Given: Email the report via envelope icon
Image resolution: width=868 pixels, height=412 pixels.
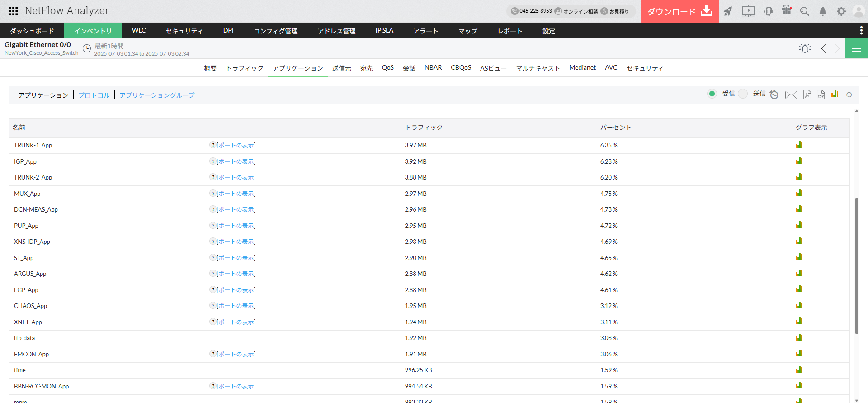Looking at the screenshot, I should point(791,95).
